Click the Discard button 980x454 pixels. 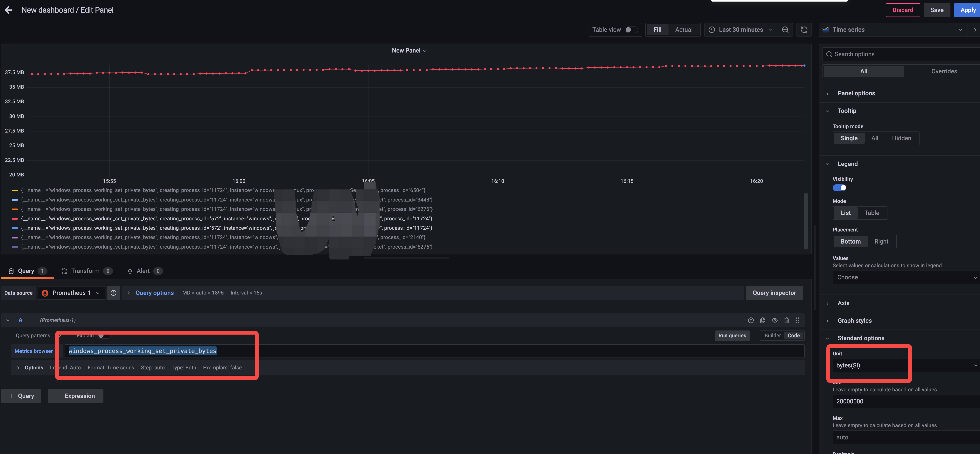(x=902, y=10)
